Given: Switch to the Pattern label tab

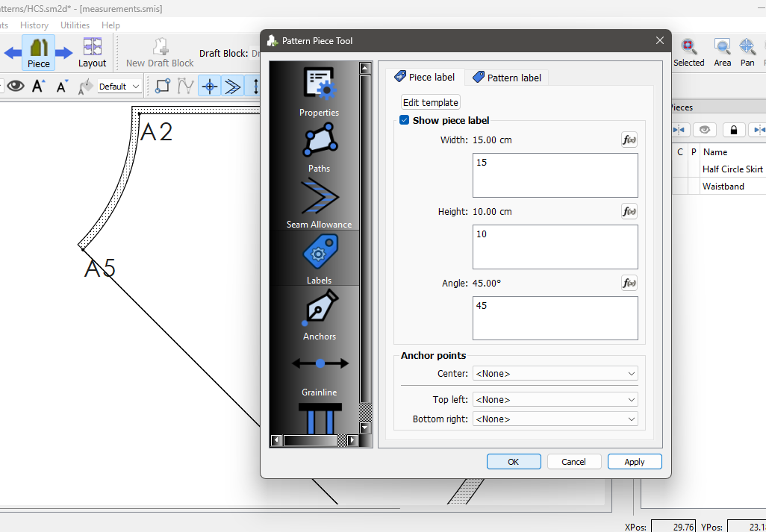Looking at the screenshot, I should click(507, 78).
